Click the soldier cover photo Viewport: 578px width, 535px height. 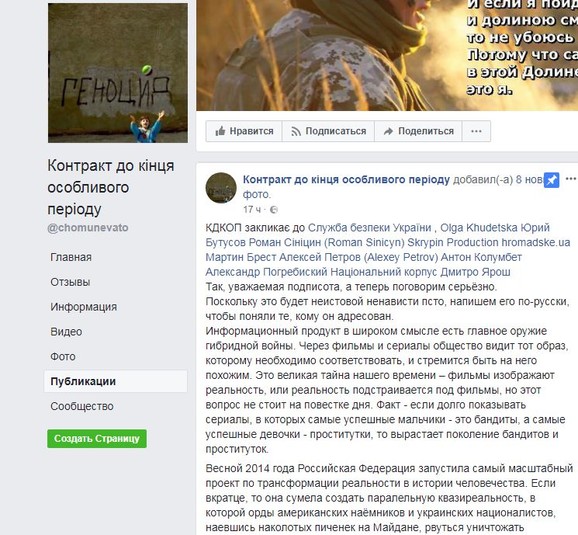pyautogui.click(x=387, y=55)
